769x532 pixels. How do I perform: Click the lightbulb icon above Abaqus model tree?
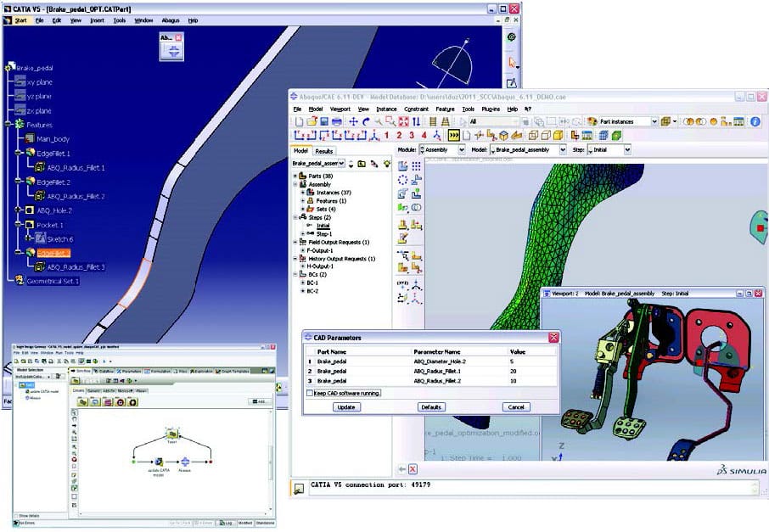click(387, 163)
